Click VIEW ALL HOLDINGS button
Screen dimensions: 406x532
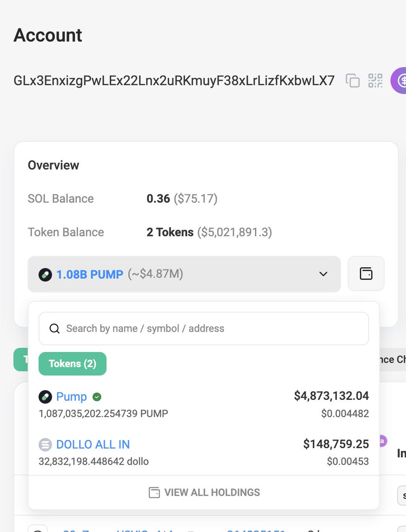(204, 493)
